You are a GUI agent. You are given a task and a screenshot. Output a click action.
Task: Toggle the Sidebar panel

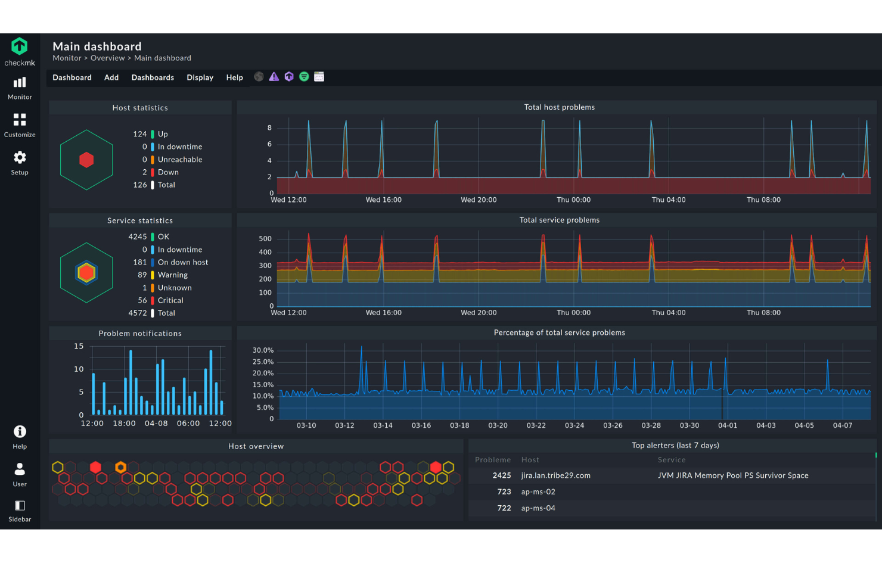pos(20,511)
